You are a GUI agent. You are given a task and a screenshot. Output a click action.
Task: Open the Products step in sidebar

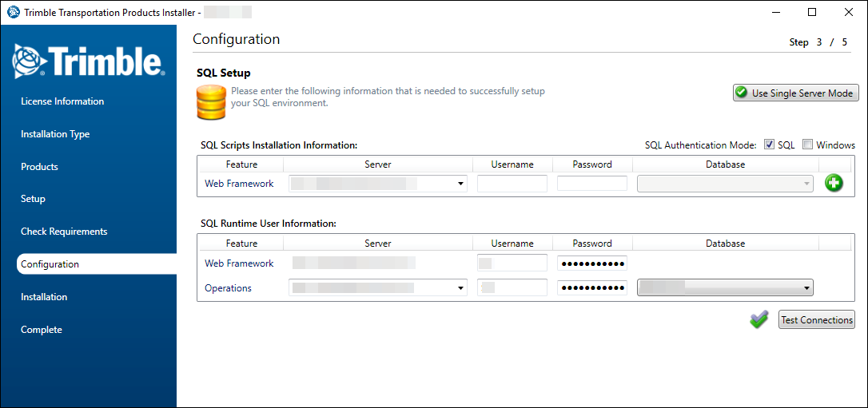pyautogui.click(x=40, y=167)
